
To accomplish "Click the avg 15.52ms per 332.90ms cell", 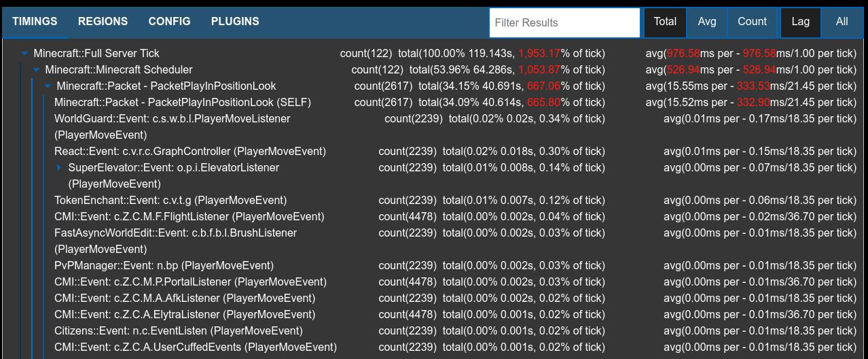I will tap(751, 102).
